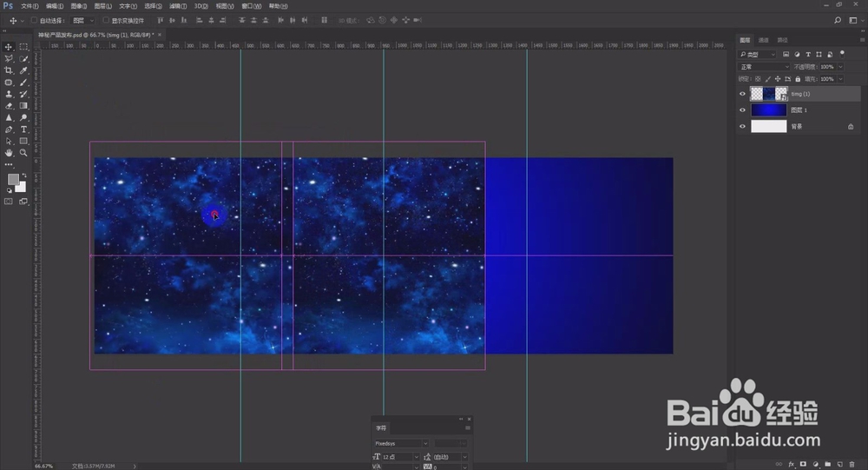This screenshot has height=470, width=868.
Task: Select the 图层 1 layer thumbnail
Action: tap(768, 109)
